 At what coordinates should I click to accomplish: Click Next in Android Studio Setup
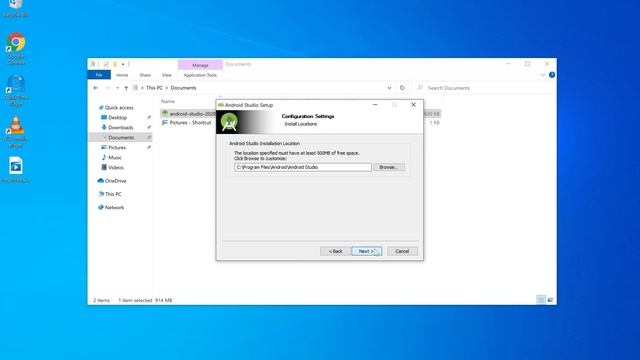click(367, 251)
